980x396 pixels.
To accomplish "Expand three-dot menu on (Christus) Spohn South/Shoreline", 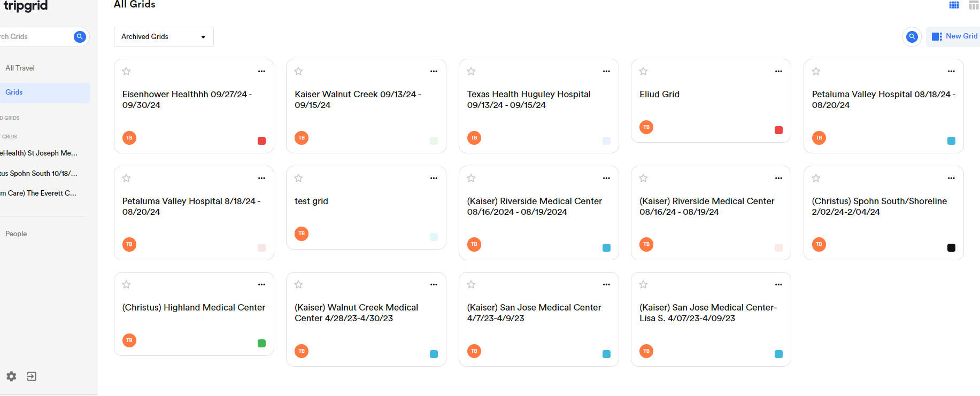I will (951, 178).
